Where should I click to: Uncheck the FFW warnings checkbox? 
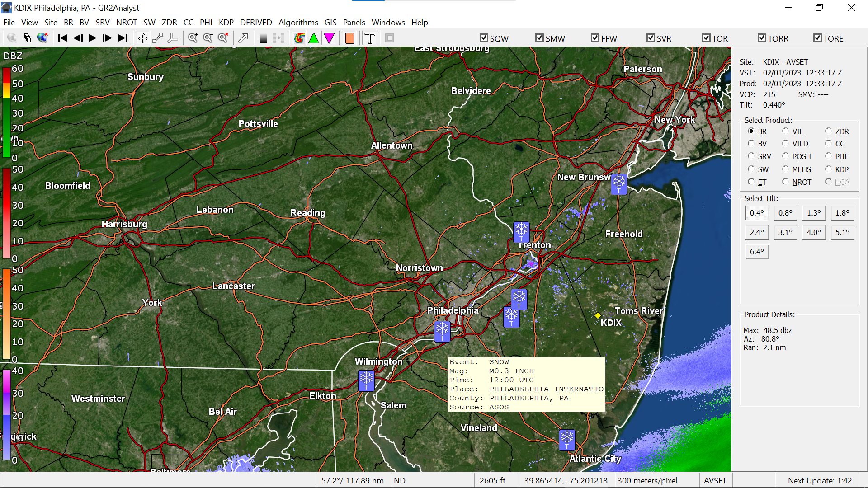coord(595,38)
